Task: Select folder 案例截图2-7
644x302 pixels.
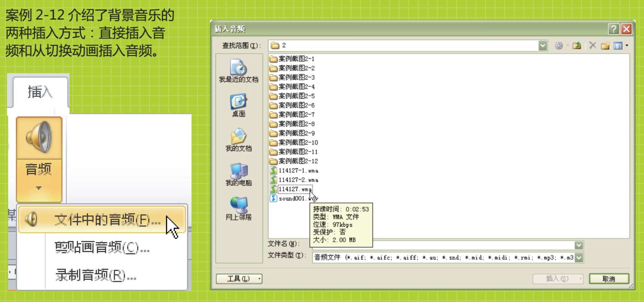Action: (292, 115)
